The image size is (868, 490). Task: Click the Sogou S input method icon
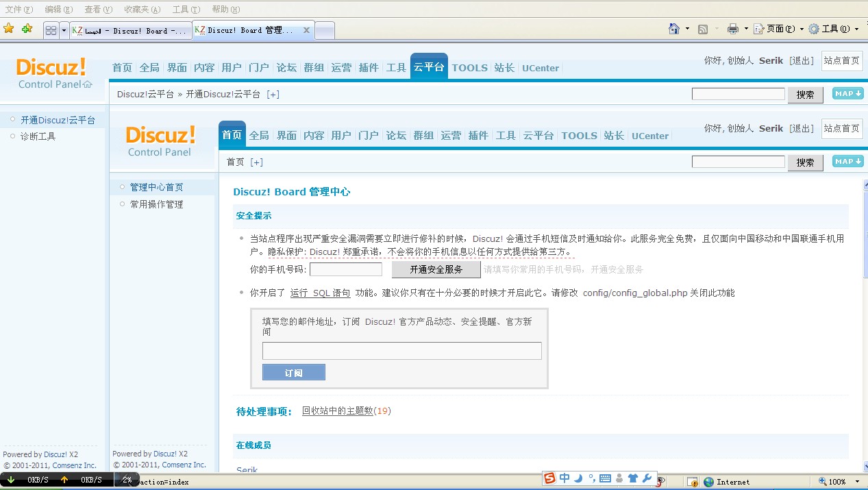click(549, 478)
